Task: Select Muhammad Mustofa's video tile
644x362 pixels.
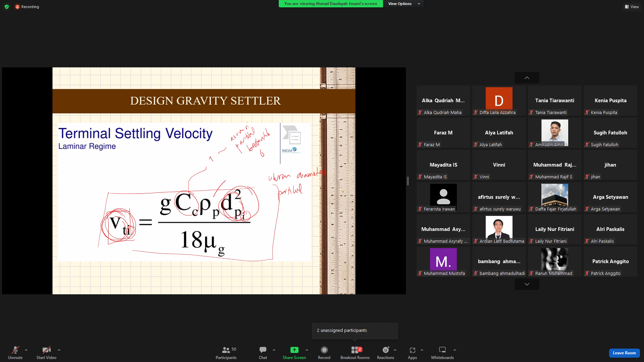Action: 443,261
